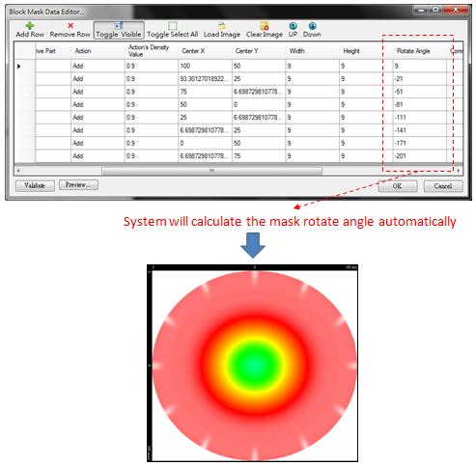Image resolution: width=476 pixels, height=466 pixels.
Task: Select Center X cell containing 100
Action: click(205, 66)
